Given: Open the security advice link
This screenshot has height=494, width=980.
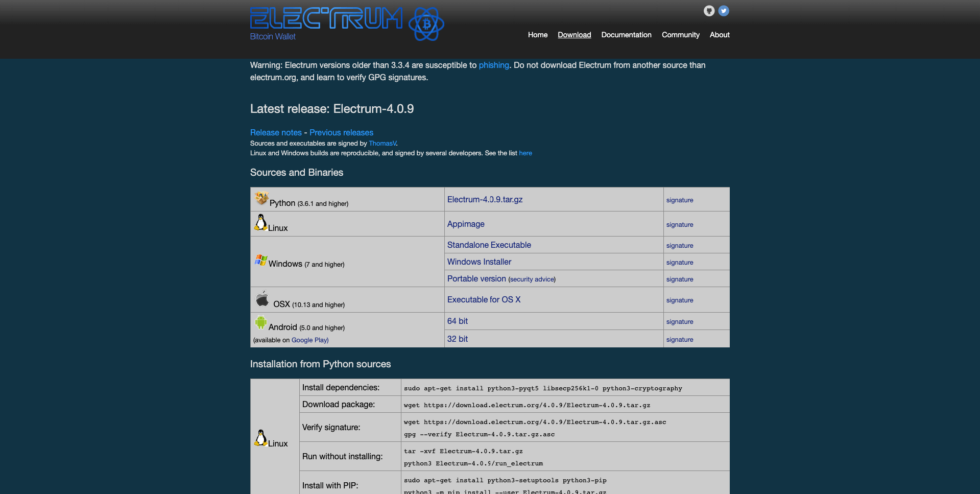Looking at the screenshot, I should (x=532, y=279).
